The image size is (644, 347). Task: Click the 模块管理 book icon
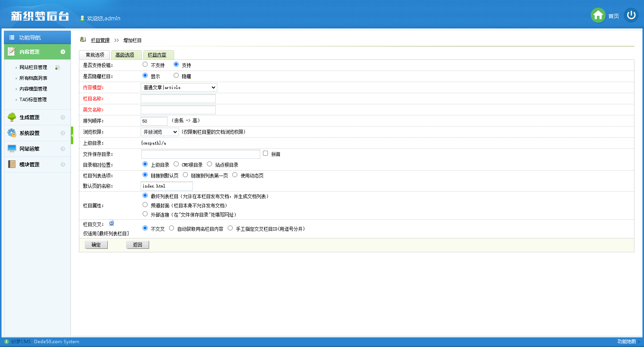pos(12,164)
